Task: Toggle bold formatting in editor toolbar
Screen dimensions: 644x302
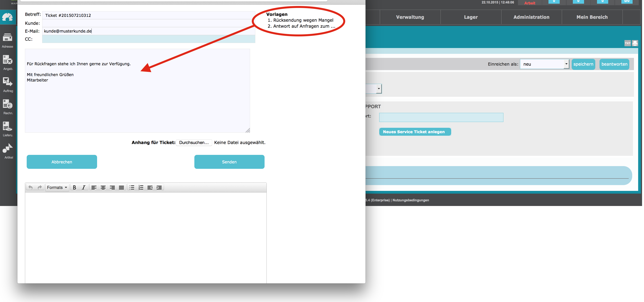Action: [x=74, y=187]
